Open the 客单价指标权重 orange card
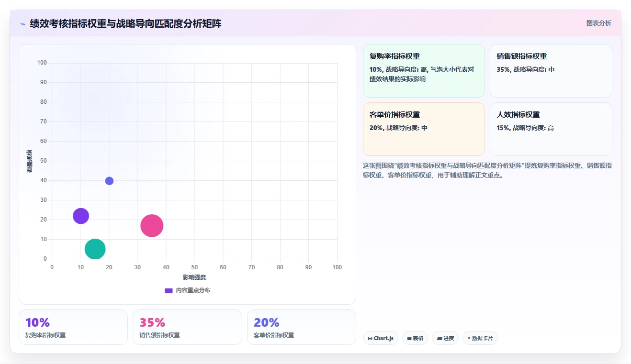Viewport: 631px width, 364px height. click(x=424, y=129)
